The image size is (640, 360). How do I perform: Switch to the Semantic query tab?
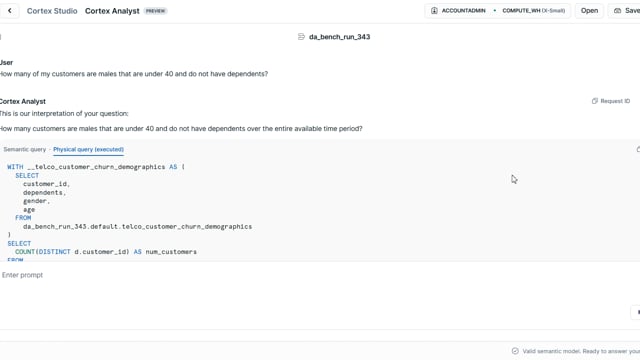pos(24,149)
